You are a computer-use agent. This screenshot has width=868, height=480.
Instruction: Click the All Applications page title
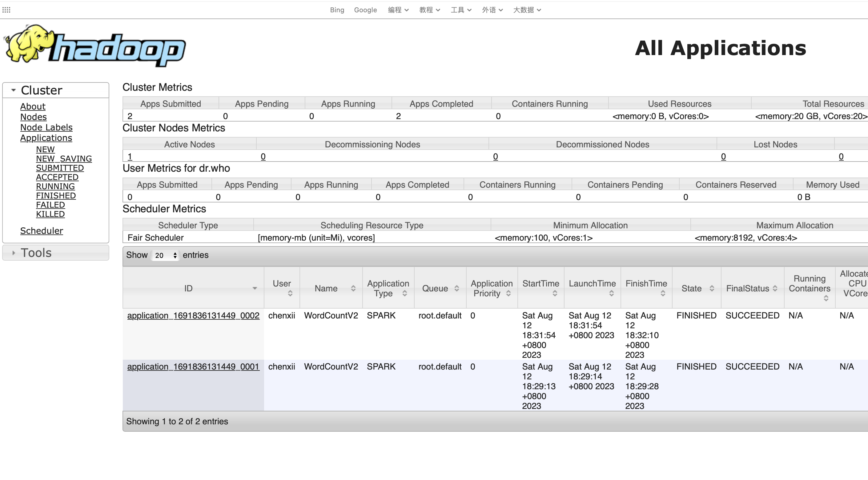click(x=721, y=48)
